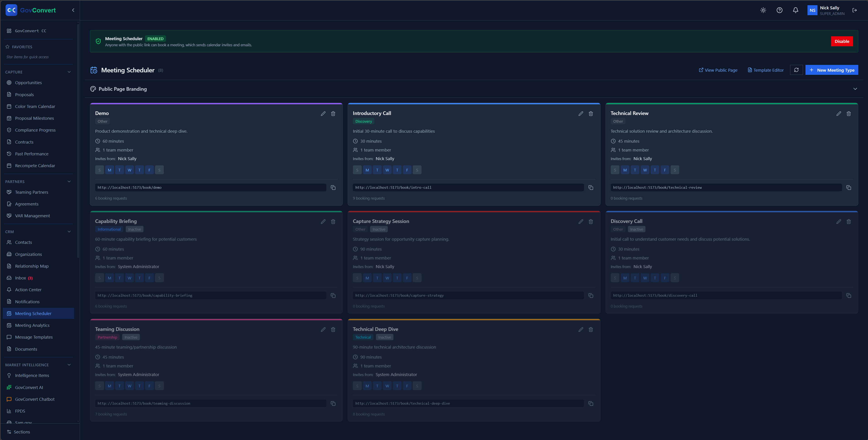The width and height of the screenshot is (868, 440).
Task: Toggle Friday in the Discovery Call card
Action: pos(664,278)
